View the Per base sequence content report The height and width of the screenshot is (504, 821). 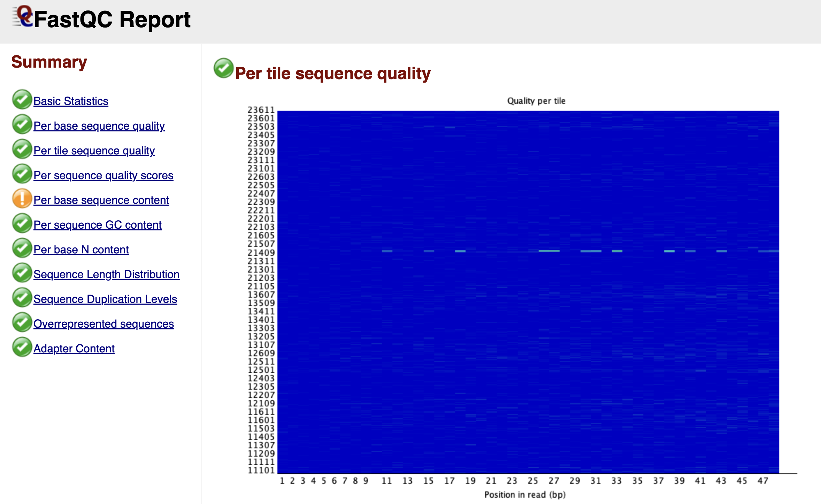coord(101,200)
